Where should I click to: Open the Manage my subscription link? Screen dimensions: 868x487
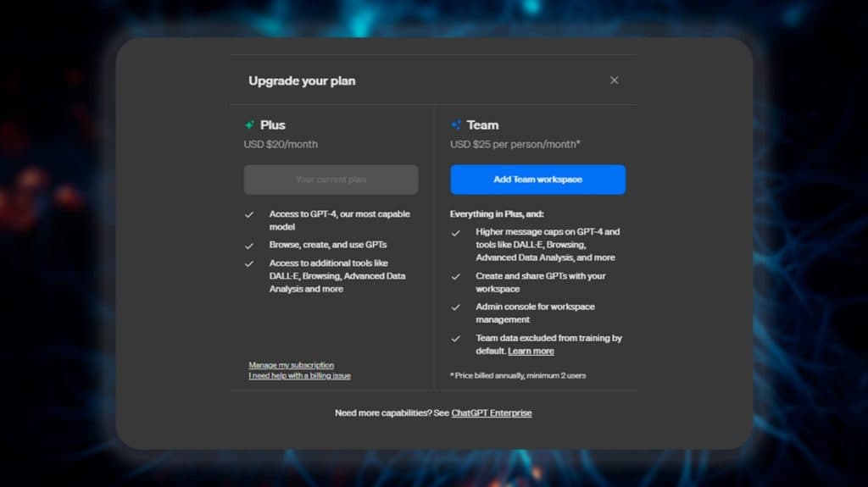click(x=292, y=365)
